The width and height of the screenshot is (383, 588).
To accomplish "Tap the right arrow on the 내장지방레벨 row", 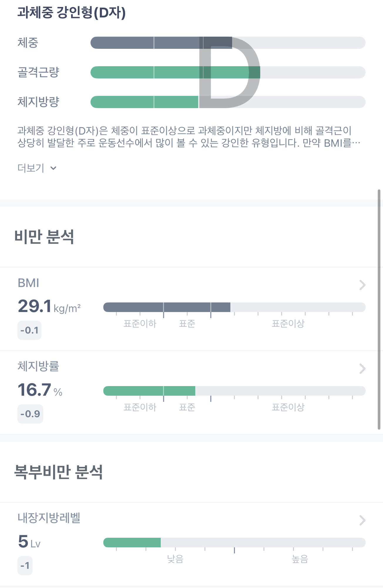I will [x=362, y=520].
